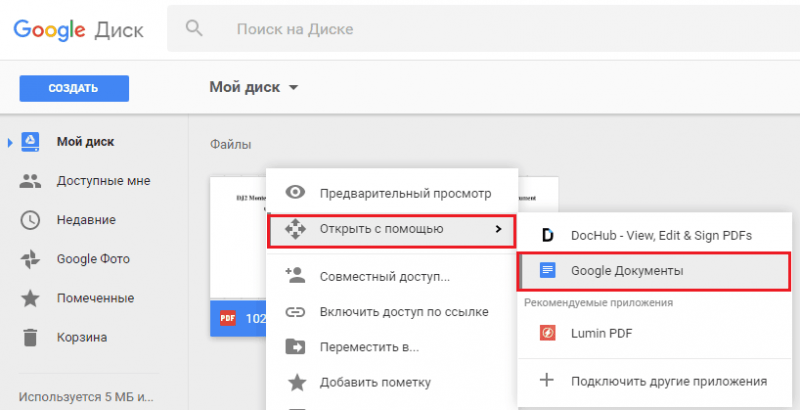
Task: Go to Google Фото section
Action: point(93,259)
